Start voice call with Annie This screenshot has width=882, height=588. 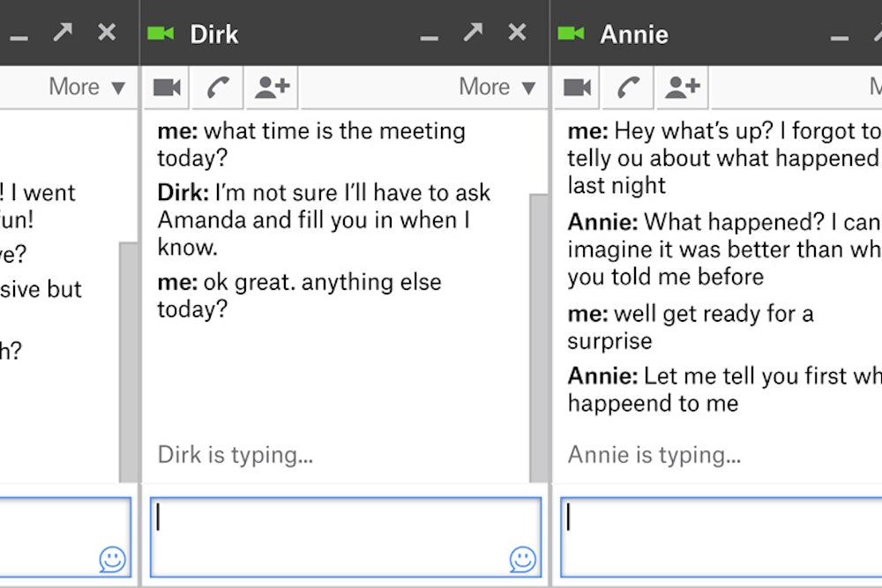tap(628, 86)
